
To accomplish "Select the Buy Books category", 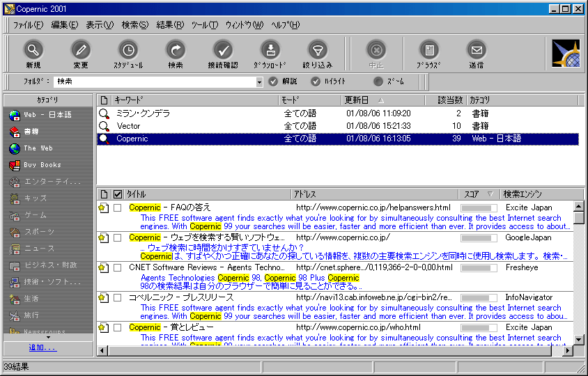I will click(x=36, y=165).
